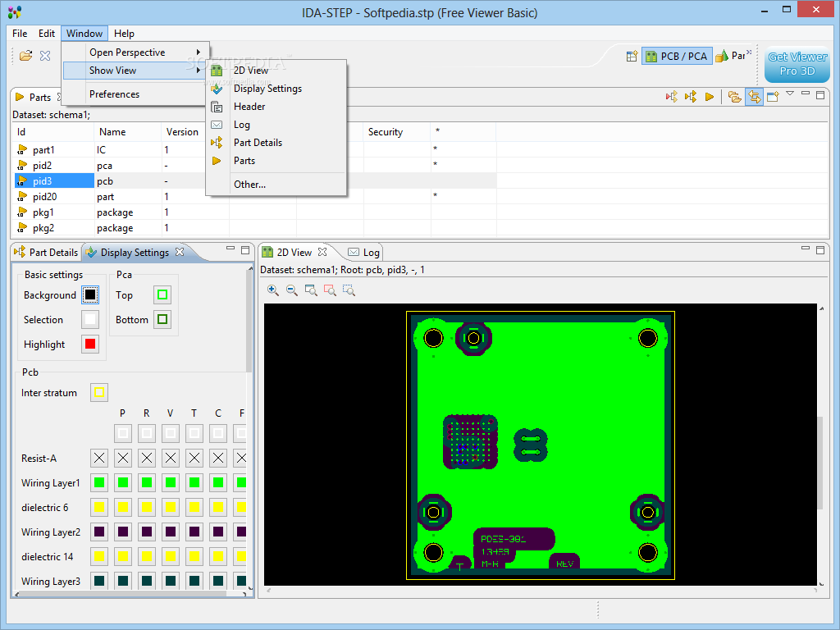Change the Background color swatch
Screen dimensions: 840x630
tap(90, 294)
